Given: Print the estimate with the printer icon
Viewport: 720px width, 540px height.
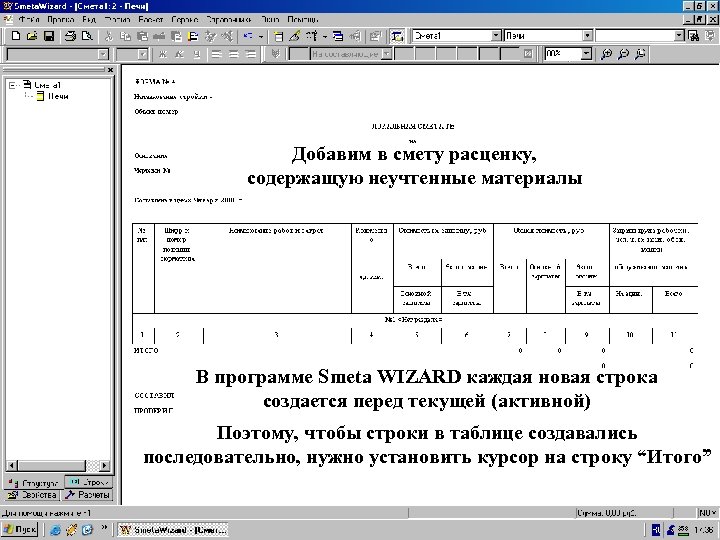Looking at the screenshot, I should point(70,36).
